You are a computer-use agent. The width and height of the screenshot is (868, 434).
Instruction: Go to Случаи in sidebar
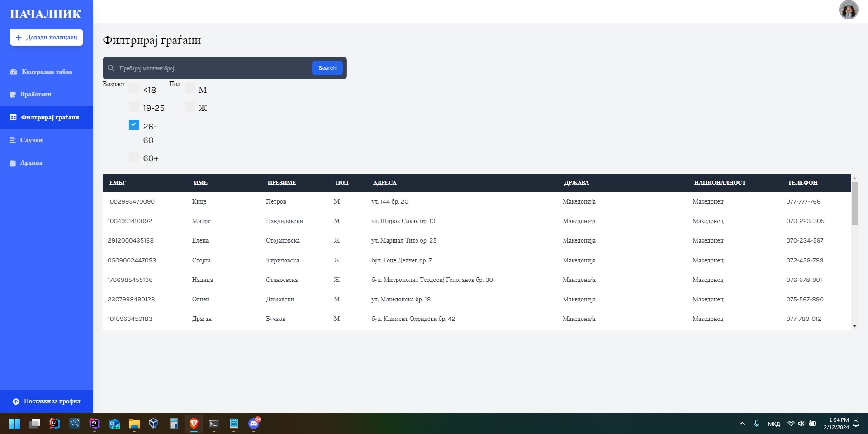(x=31, y=140)
